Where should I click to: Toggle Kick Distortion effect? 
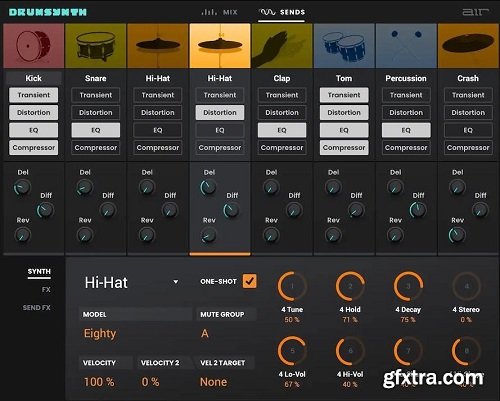pos(34,113)
